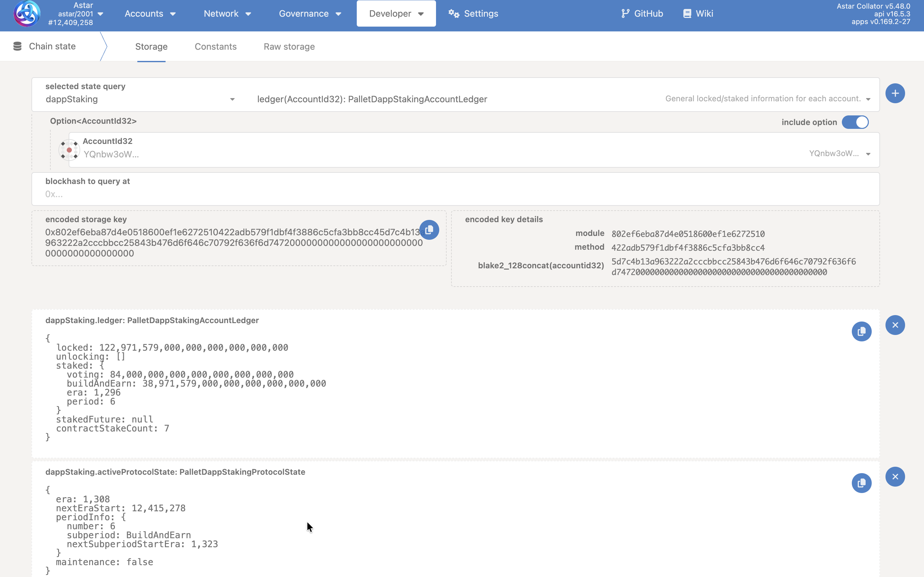The width and height of the screenshot is (924, 577).
Task: Open the Developer menu
Action: point(396,14)
